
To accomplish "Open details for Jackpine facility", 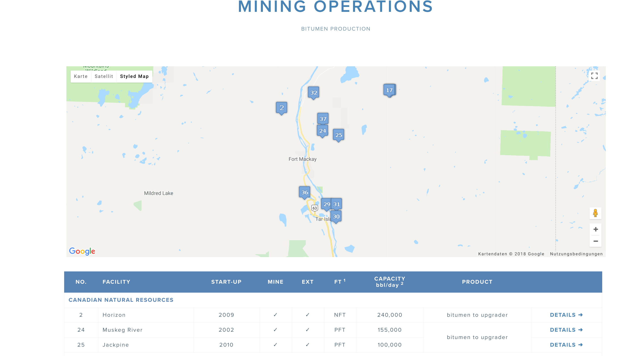I will pyautogui.click(x=566, y=345).
